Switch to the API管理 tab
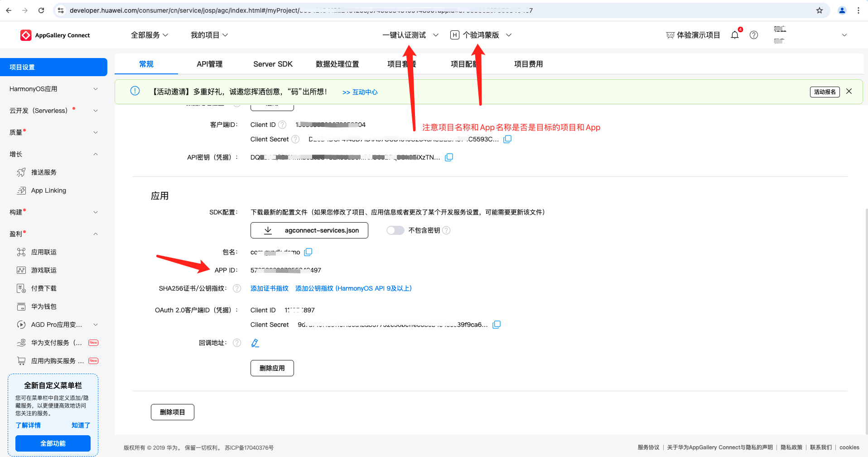This screenshot has width=868, height=457. coord(209,64)
